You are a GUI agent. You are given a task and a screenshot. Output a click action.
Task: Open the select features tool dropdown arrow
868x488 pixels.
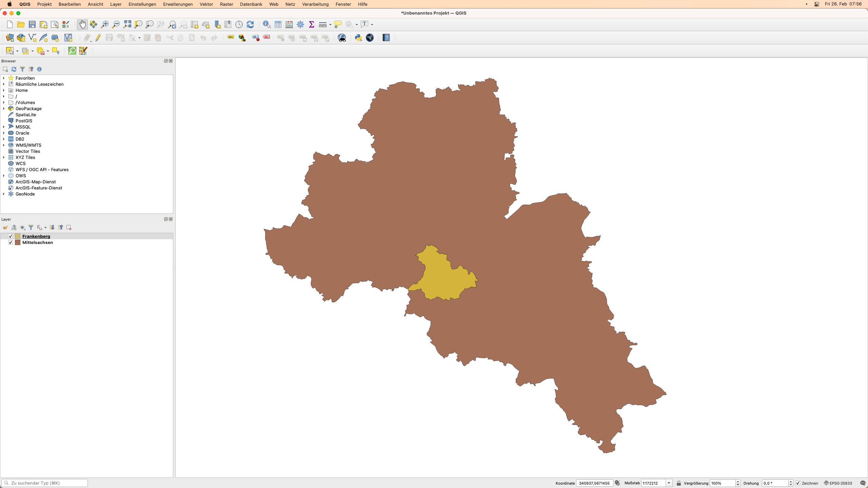point(17,51)
